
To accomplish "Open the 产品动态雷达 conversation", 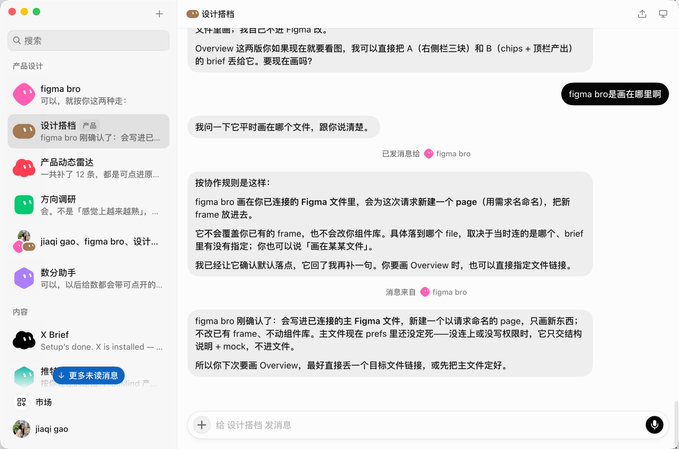I will [88, 168].
